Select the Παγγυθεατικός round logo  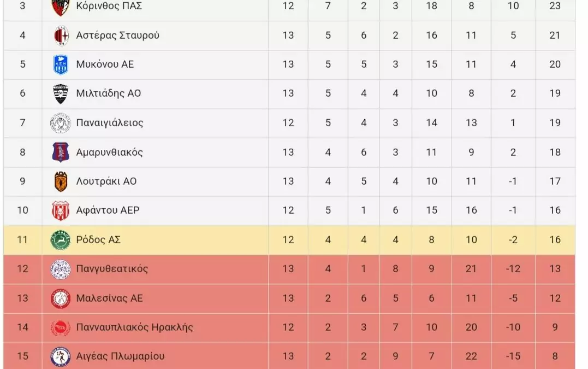coord(61,269)
